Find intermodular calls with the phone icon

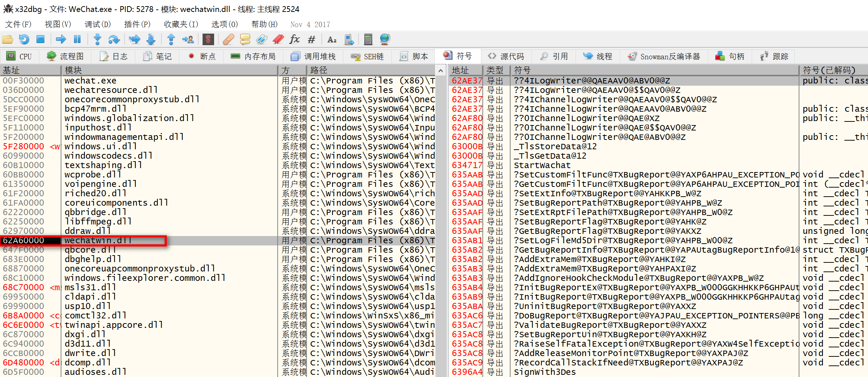point(349,39)
